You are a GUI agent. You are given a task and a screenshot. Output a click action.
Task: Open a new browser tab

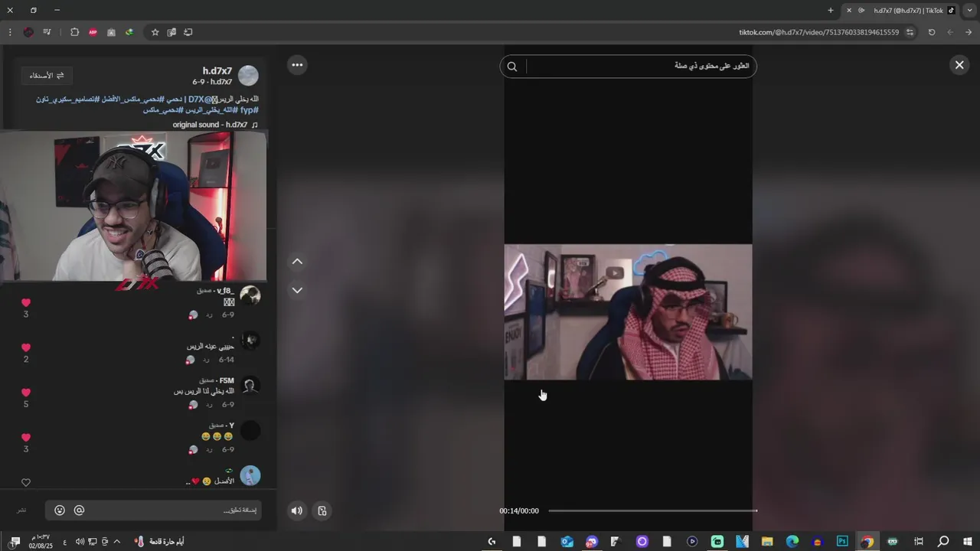point(831,10)
